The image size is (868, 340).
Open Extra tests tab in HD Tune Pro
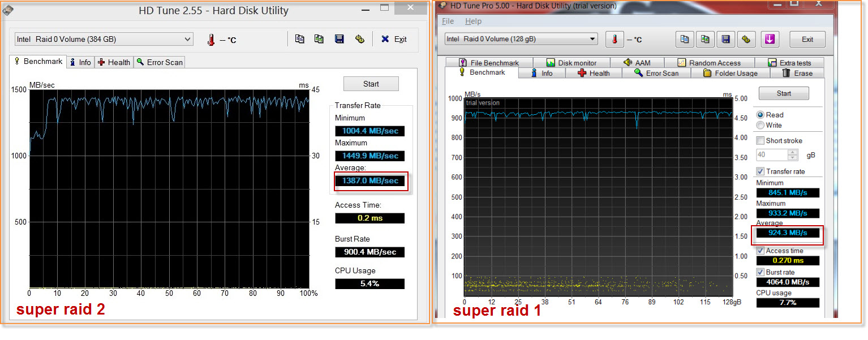coord(790,63)
